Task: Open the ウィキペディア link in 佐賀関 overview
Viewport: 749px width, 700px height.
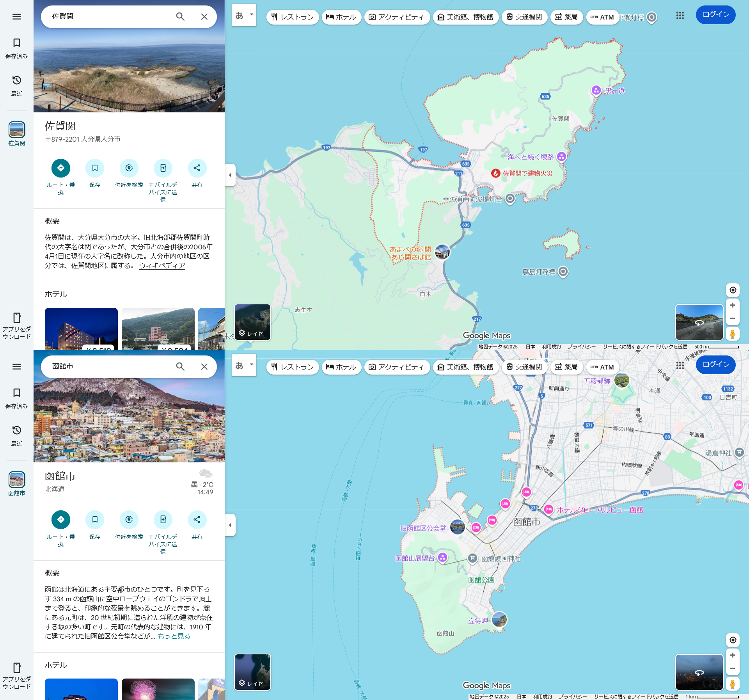Action: pyautogui.click(x=162, y=266)
